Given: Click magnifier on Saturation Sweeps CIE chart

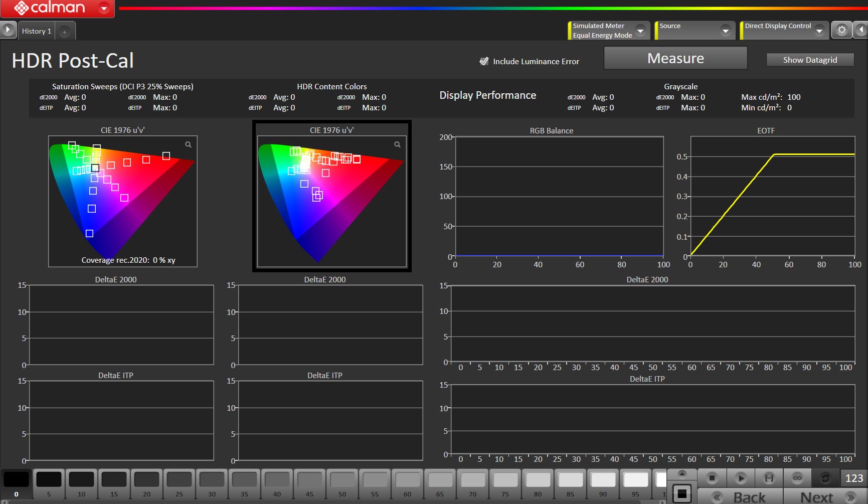Looking at the screenshot, I should tap(189, 144).
